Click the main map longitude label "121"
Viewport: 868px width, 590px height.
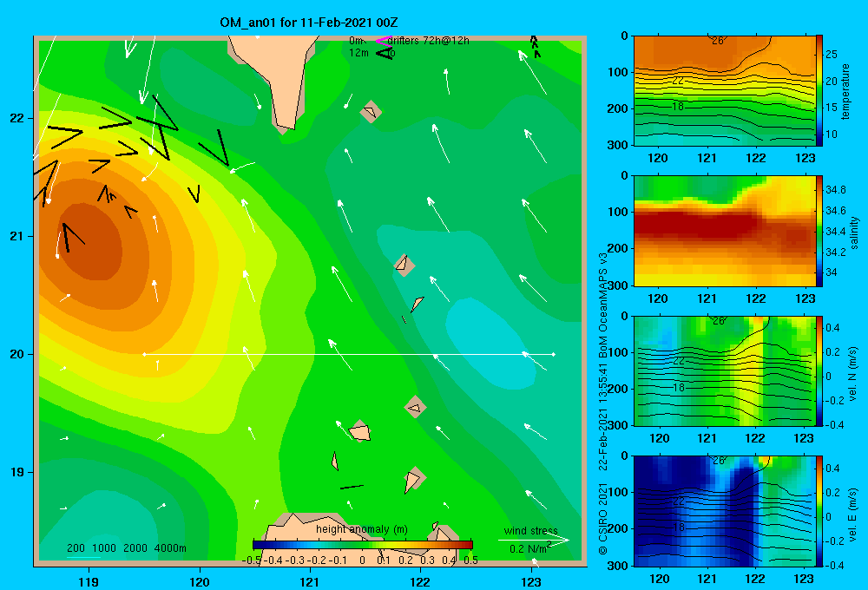[x=310, y=582]
